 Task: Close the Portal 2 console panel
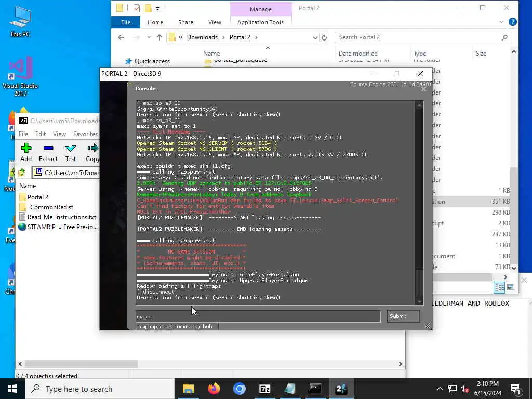pyautogui.click(x=424, y=89)
